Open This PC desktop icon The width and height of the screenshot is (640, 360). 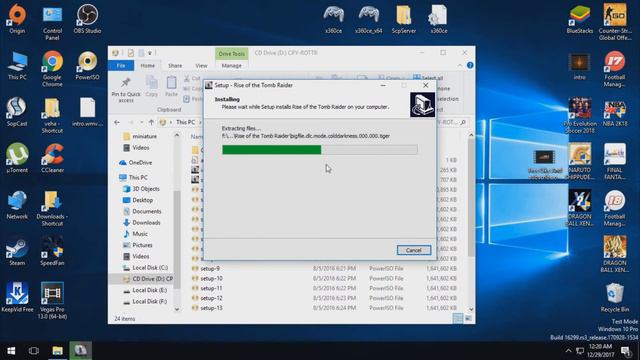point(17,65)
